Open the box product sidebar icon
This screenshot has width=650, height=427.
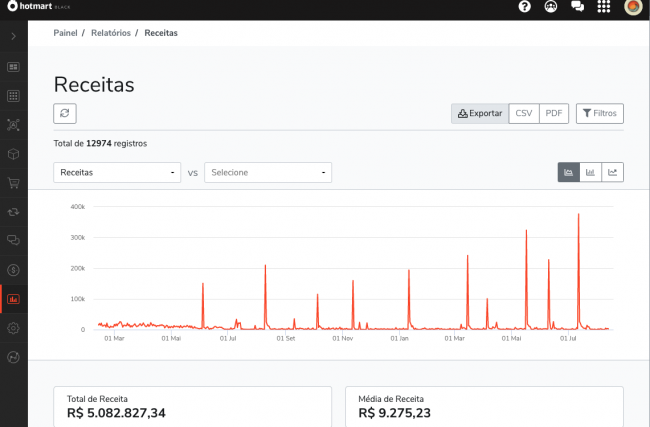14,154
